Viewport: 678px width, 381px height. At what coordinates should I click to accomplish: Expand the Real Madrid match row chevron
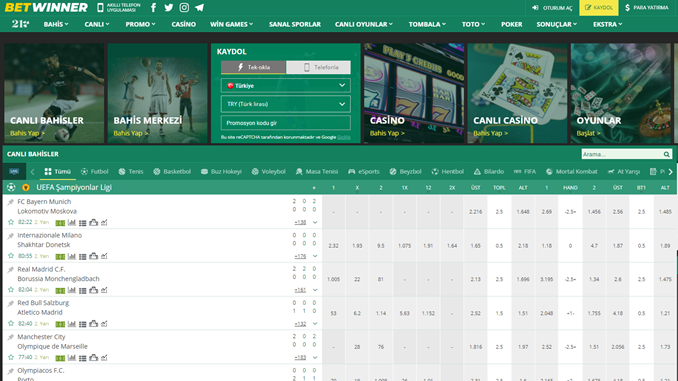click(315, 290)
